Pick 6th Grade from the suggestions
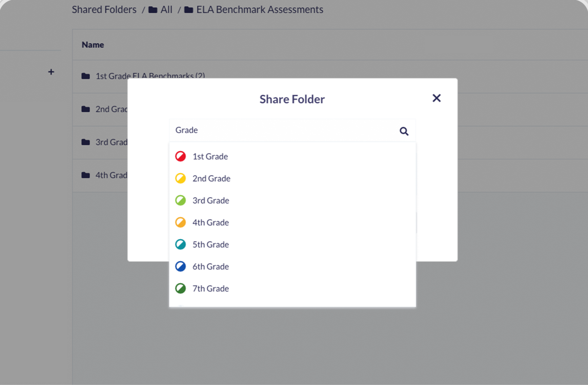Screen dimensions: 588x385 pyautogui.click(x=210, y=266)
